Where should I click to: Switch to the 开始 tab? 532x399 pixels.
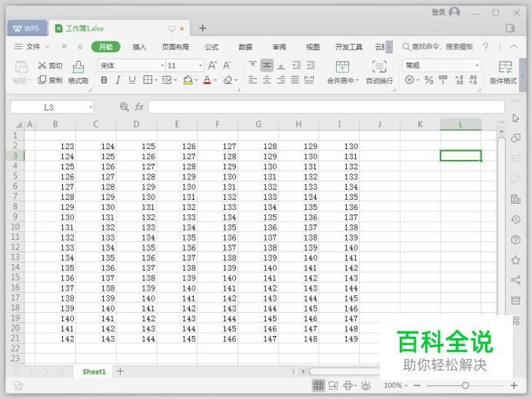coord(106,47)
